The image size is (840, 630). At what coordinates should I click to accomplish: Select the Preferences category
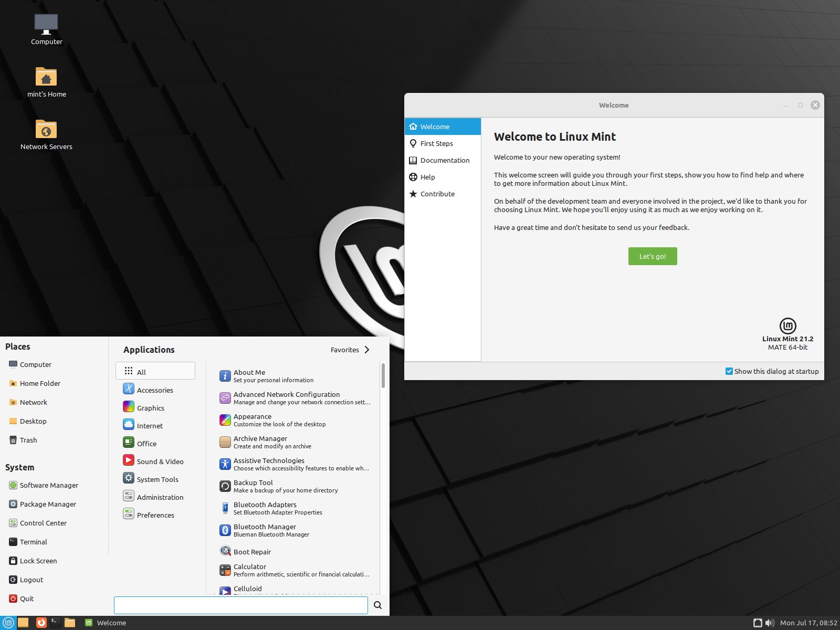pos(155,515)
